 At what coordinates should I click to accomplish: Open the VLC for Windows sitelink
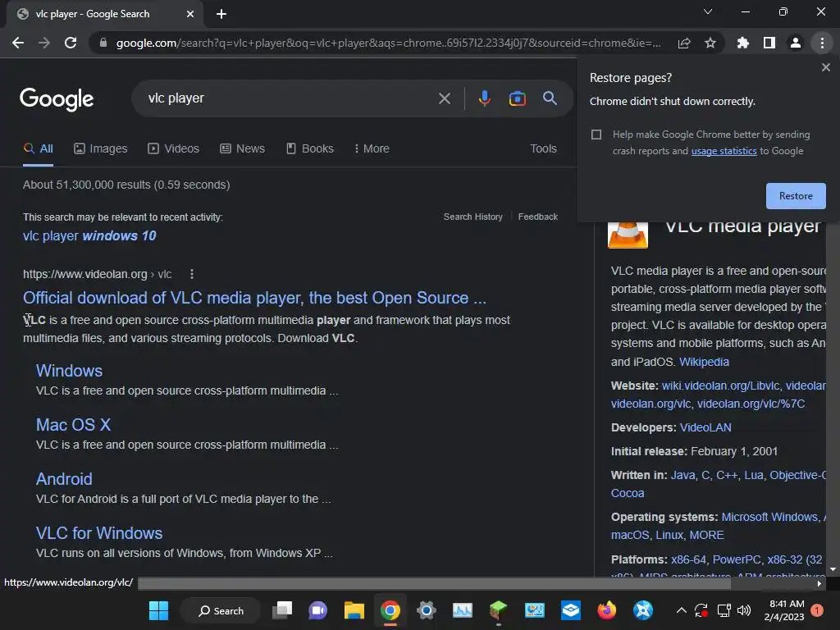[x=99, y=533]
